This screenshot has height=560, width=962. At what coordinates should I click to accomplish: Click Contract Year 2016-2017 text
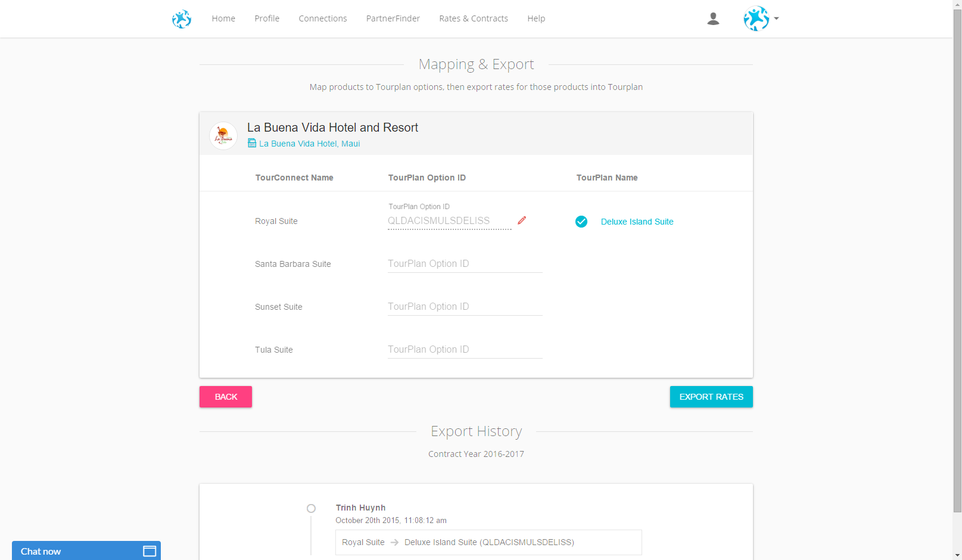tap(476, 454)
